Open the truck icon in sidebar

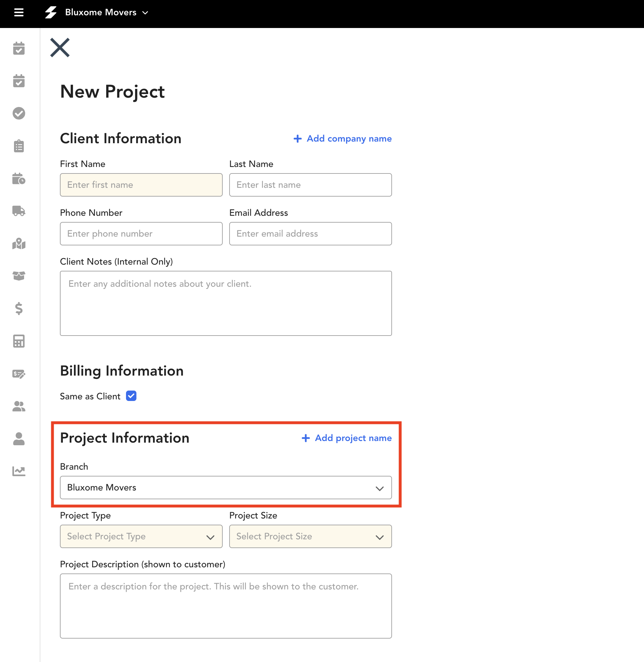(19, 211)
